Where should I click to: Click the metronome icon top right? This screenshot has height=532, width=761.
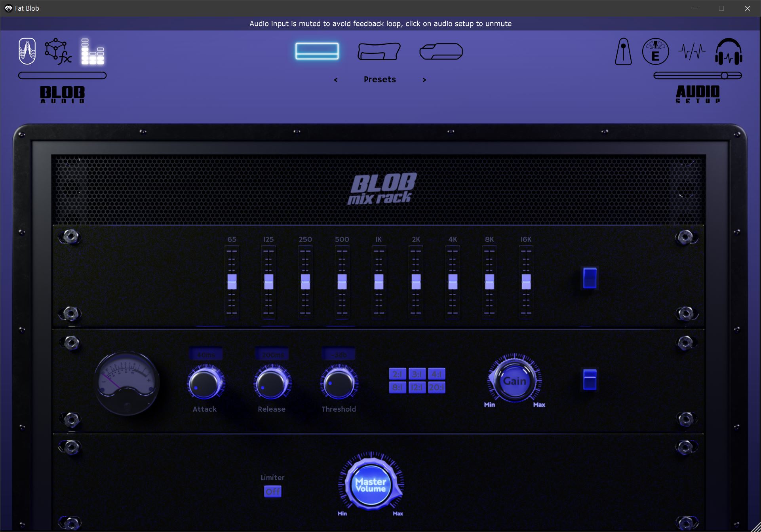pyautogui.click(x=623, y=52)
